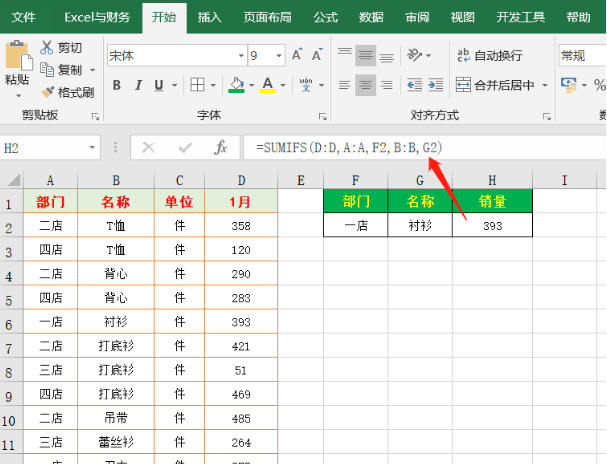This screenshot has width=607, height=464.
Task: Align text left
Action: pos(345,85)
